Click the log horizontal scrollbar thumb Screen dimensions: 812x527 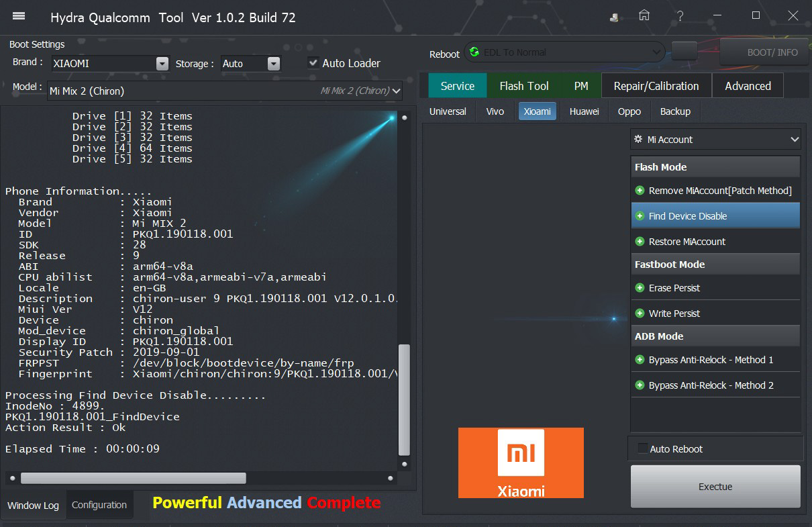click(x=133, y=478)
